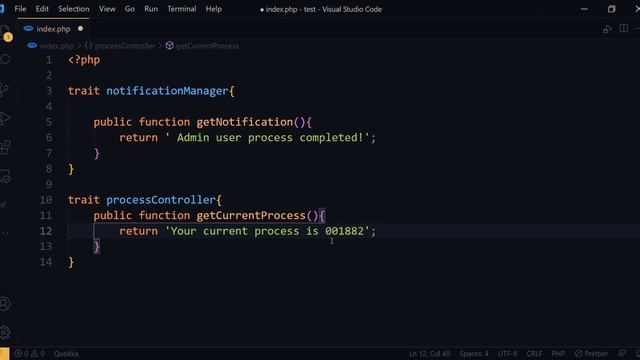Viewport: 640px width, 360px height.
Task: Click line number 10 in gutter
Action: [46, 200]
